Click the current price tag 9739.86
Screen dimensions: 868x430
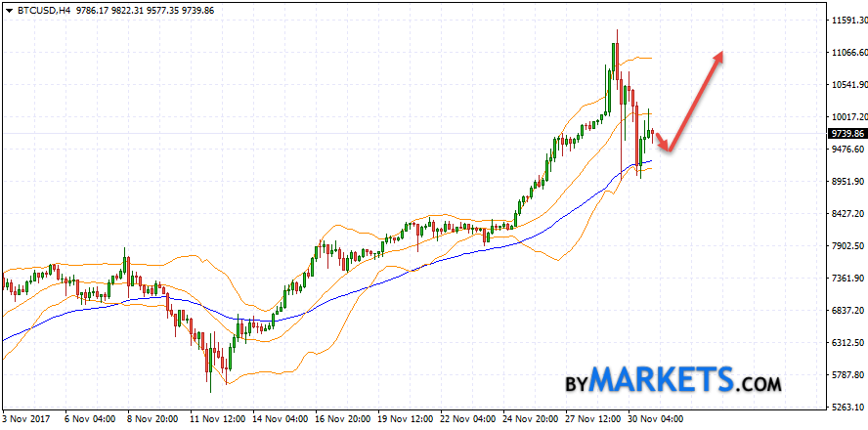tap(846, 133)
